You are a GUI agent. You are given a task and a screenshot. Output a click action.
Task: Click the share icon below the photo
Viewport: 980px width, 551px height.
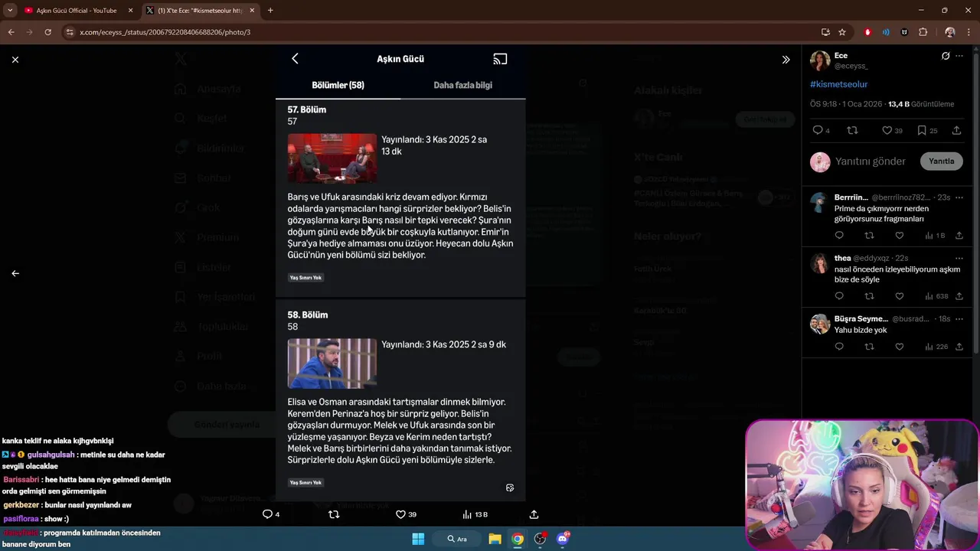[534, 514]
